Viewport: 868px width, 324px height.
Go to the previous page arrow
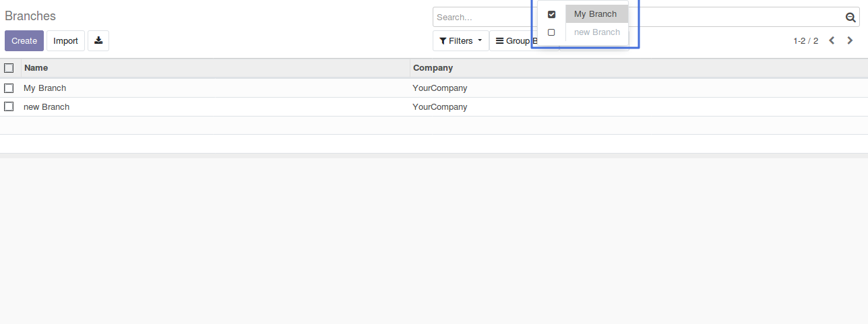pos(832,40)
